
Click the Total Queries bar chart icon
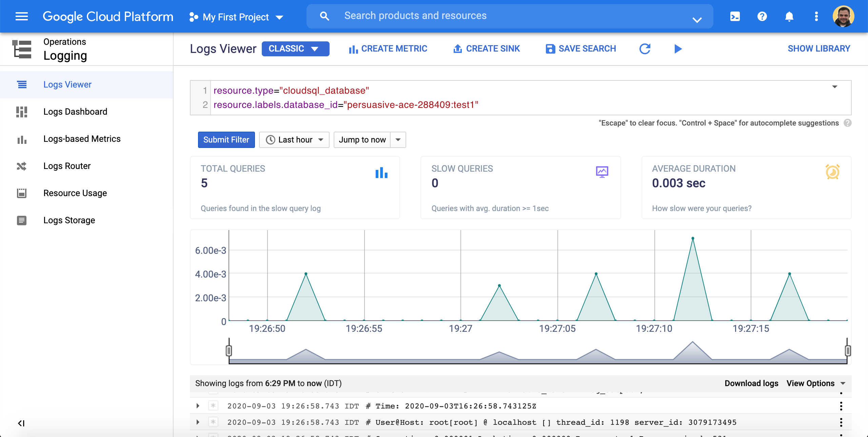[x=381, y=172]
